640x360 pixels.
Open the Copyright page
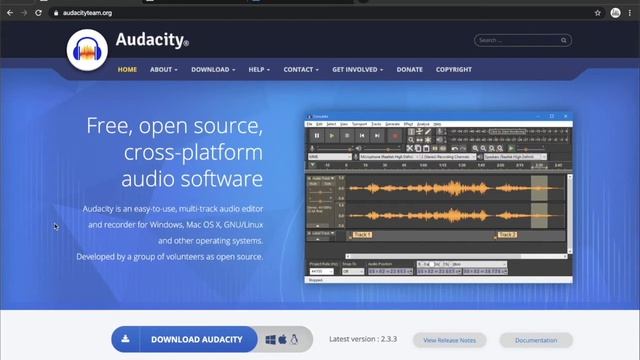click(x=453, y=69)
